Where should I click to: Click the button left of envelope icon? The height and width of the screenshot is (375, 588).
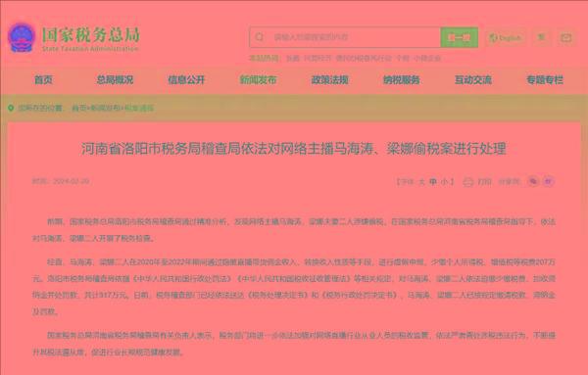(x=541, y=37)
